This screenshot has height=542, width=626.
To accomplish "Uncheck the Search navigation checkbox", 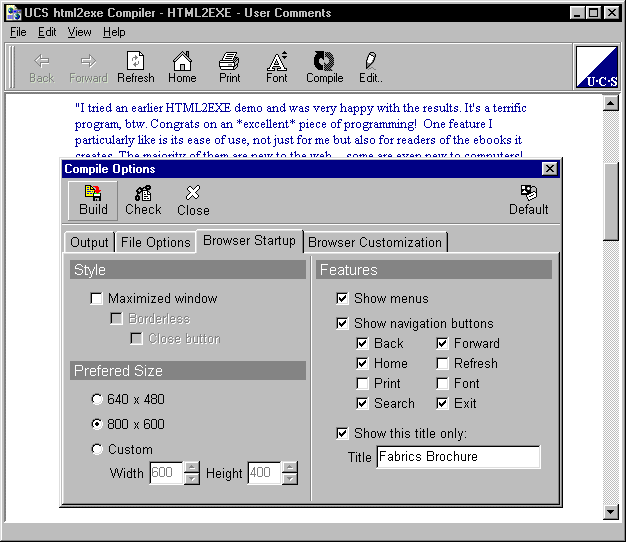I will (362, 403).
